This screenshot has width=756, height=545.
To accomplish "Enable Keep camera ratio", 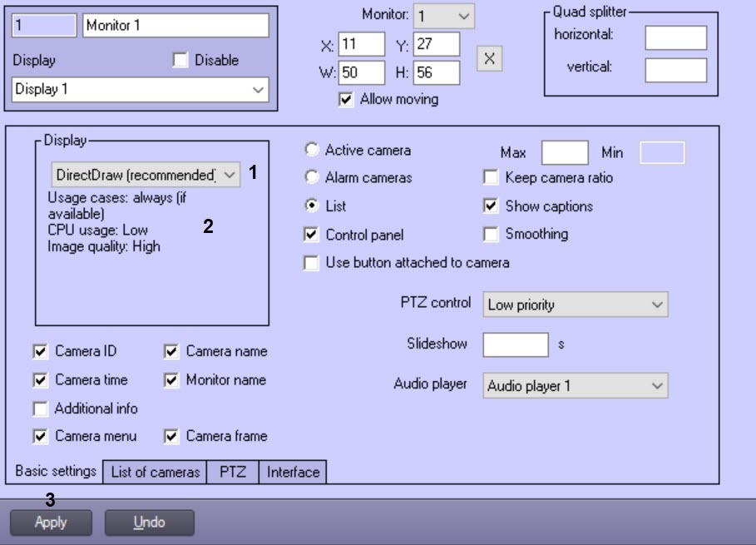I will pyautogui.click(x=491, y=177).
